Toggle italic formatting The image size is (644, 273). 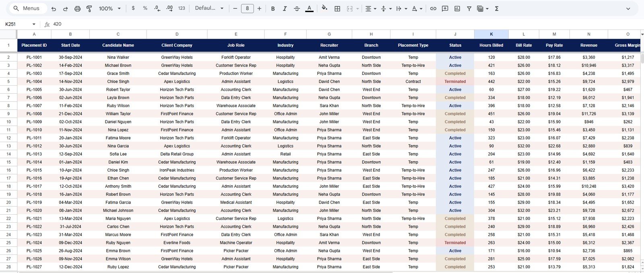click(x=285, y=8)
